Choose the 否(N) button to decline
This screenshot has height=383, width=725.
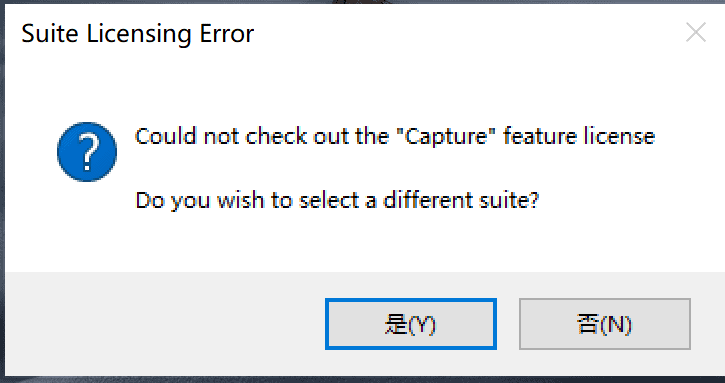coord(605,324)
